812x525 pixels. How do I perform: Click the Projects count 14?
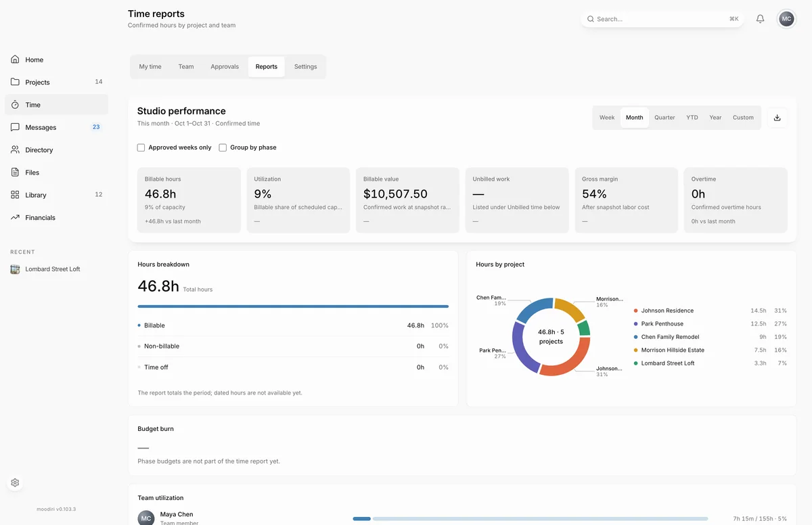pyautogui.click(x=99, y=82)
